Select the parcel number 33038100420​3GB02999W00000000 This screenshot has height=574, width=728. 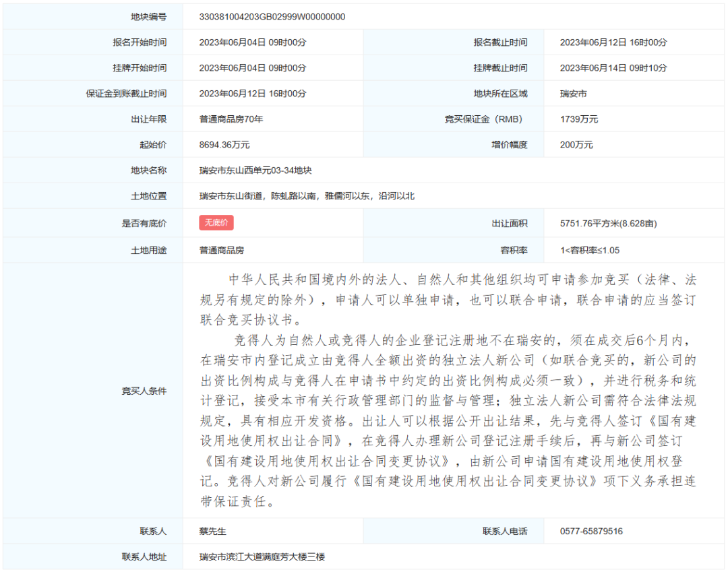(272, 16)
